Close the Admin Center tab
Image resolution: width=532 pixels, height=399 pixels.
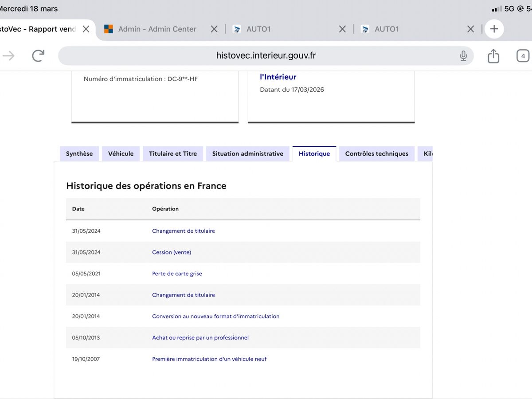pyautogui.click(x=214, y=29)
